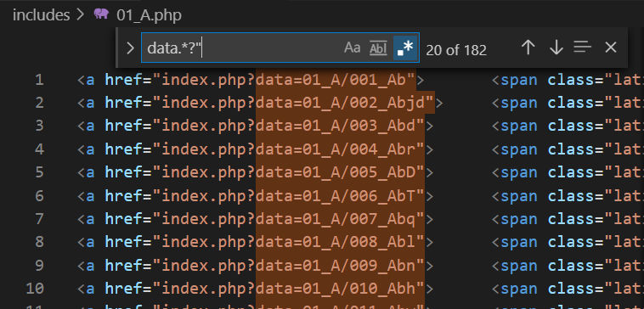Click the href attribute on line 3
This screenshot has width=644, height=309.
pos(124,126)
